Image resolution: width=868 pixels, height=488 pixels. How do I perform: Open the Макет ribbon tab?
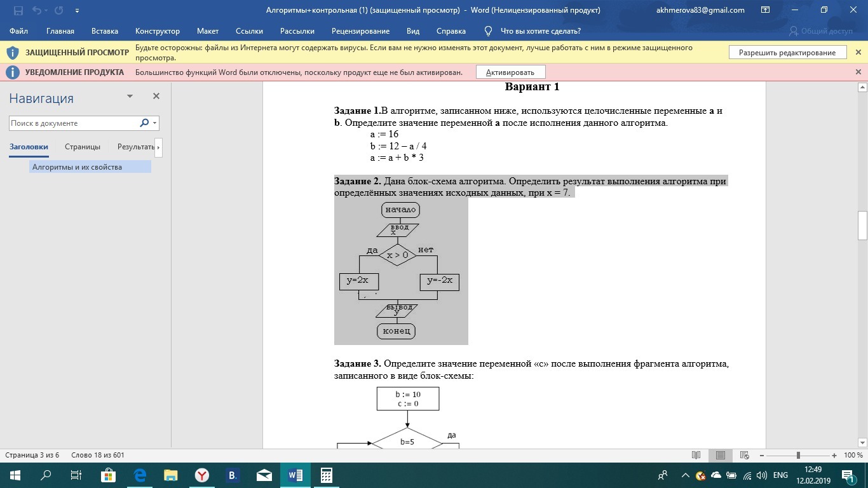coord(208,31)
